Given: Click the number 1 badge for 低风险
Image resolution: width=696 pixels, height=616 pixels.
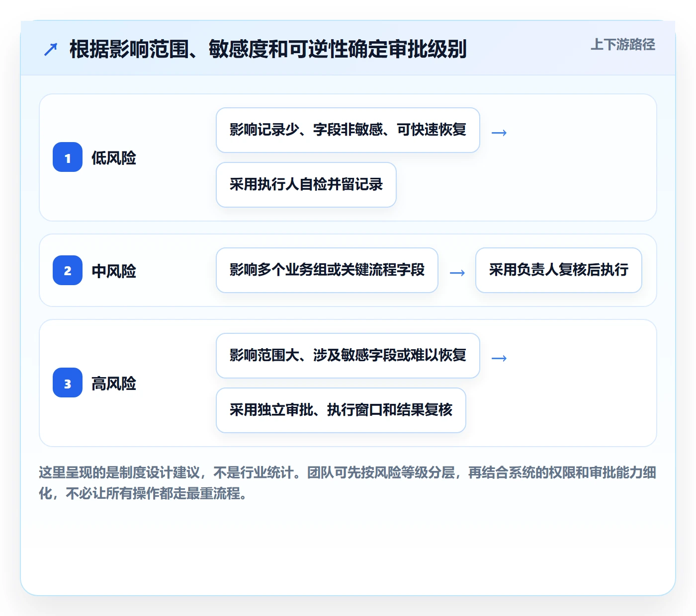Looking at the screenshot, I should 68,157.
